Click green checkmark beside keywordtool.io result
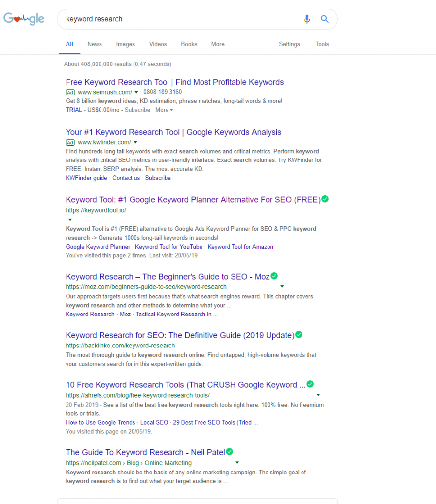The width and height of the screenshot is (436, 504). coord(325,199)
